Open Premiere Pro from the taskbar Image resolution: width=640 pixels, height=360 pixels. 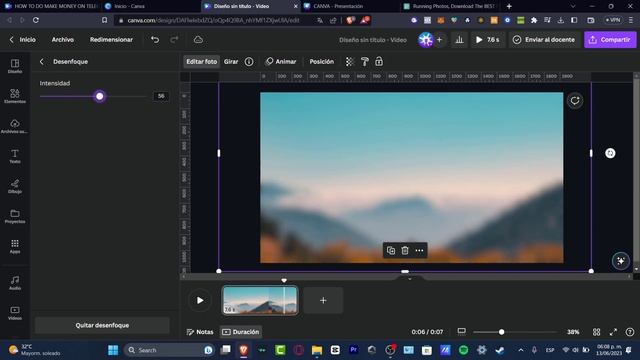pos(353,350)
